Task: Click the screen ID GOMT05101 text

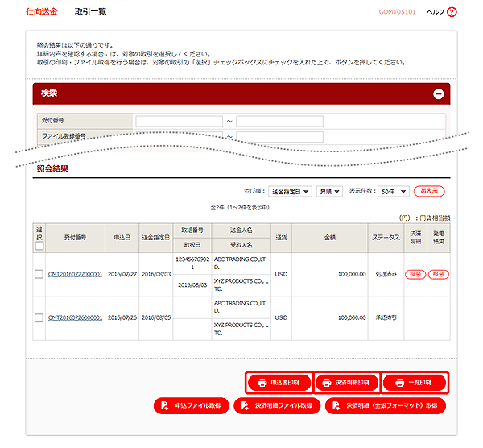Action: point(397,12)
